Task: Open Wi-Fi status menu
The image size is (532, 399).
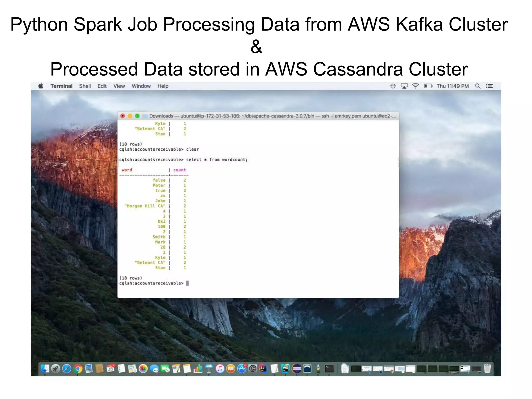Action: click(x=415, y=86)
